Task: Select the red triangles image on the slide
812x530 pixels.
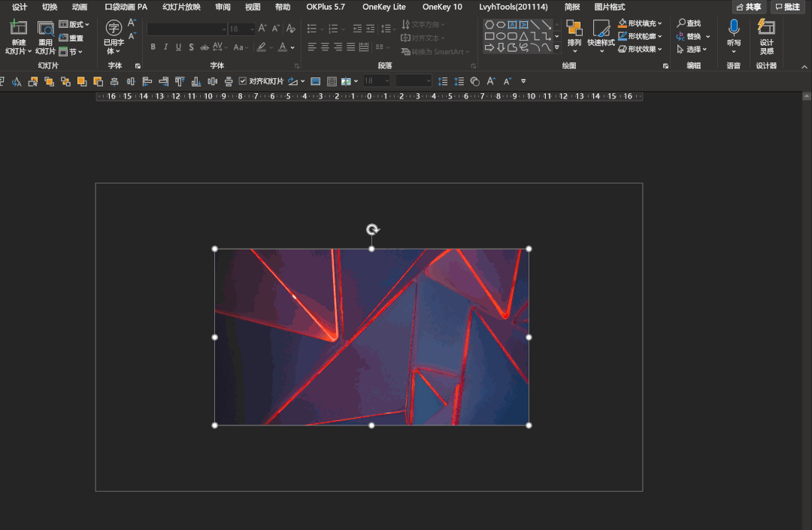Action: tap(372, 337)
